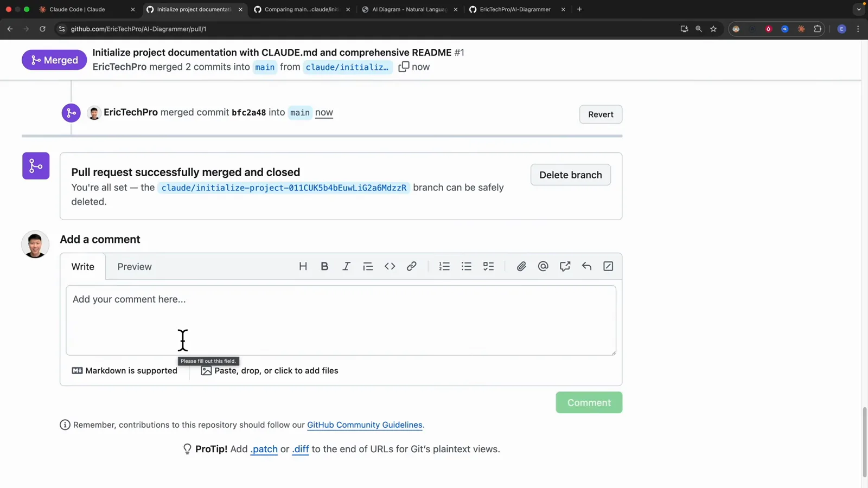Click the Delete branch button
The height and width of the screenshot is (488, 868).
point(571,175)
